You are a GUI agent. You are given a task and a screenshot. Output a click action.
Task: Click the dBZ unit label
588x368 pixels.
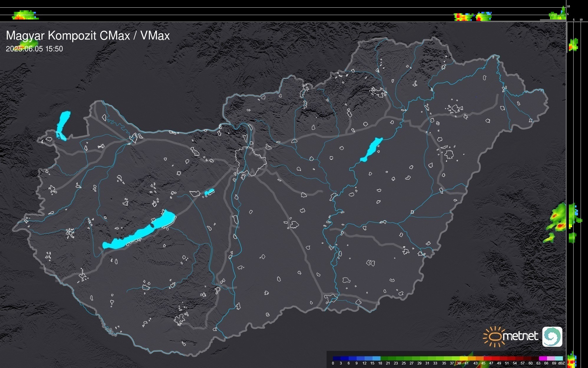pos(561,363)
